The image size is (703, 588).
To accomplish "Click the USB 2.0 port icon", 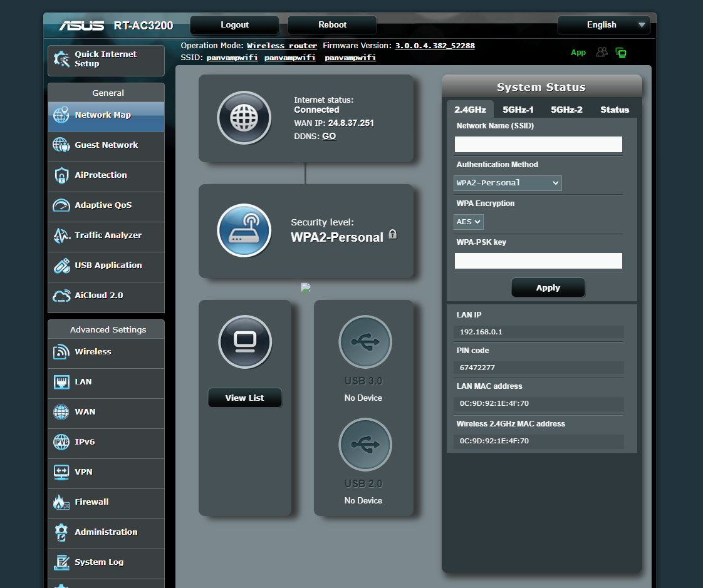I will pos(365,445).
